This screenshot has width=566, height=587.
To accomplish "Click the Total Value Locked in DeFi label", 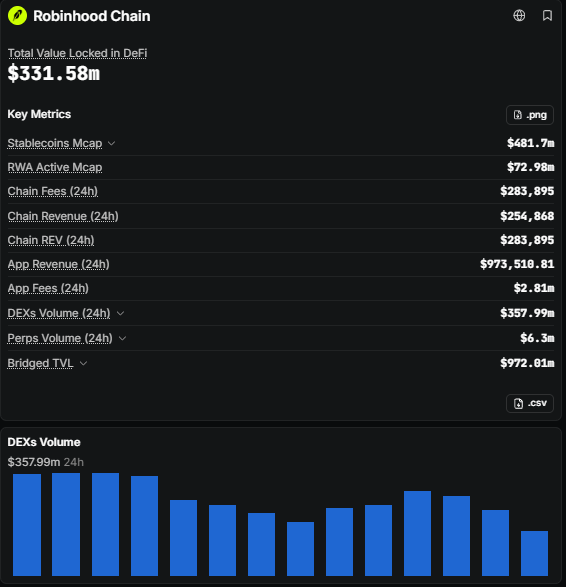I will point(77,53).
